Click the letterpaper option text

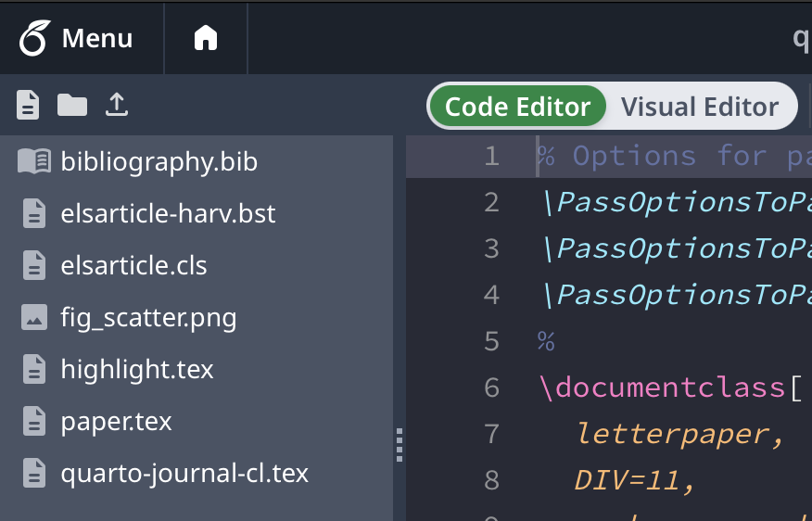[x=680, y=434]
